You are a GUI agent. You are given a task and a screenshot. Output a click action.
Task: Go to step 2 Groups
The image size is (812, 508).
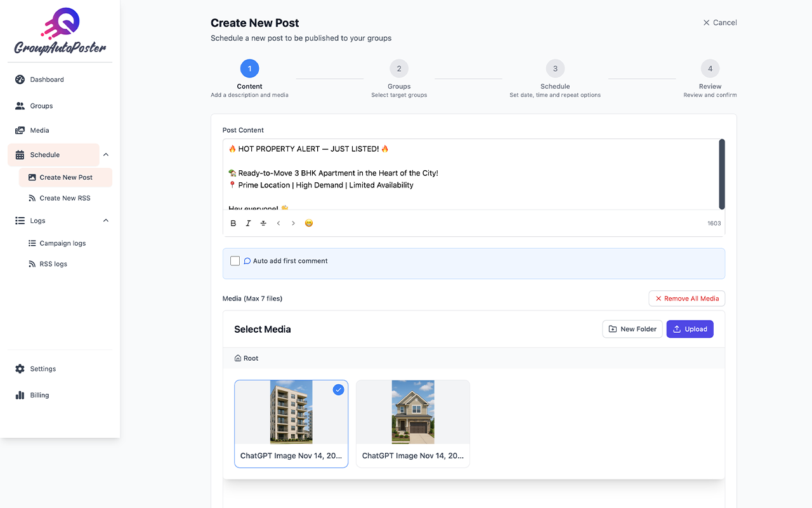(399, 69)
